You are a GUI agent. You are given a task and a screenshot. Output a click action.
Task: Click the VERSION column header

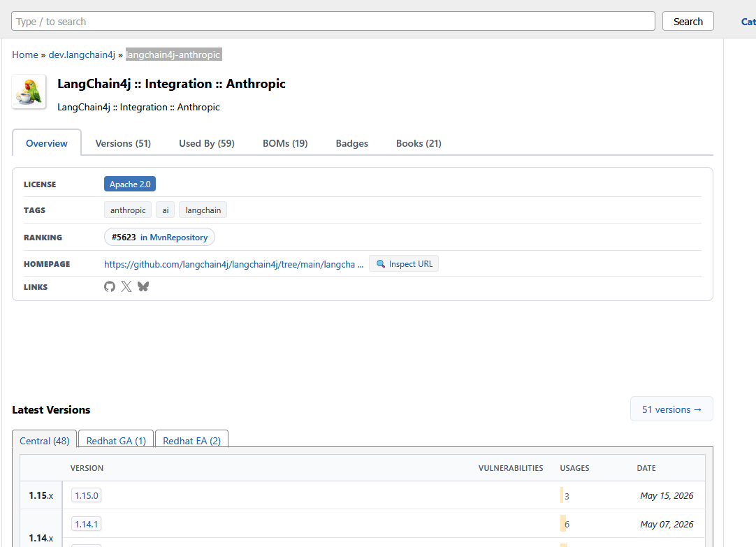(87, 468)
